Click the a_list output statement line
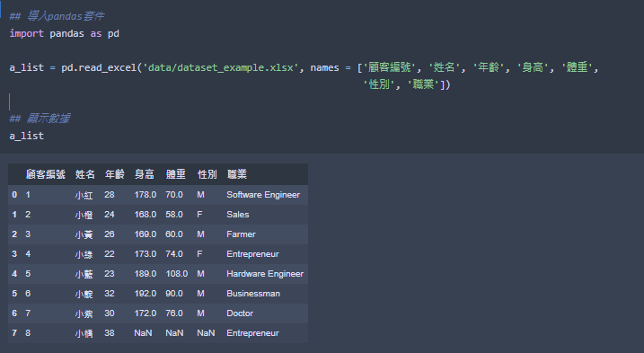Viewport: 644px width, 353px height. click(27, 136)
